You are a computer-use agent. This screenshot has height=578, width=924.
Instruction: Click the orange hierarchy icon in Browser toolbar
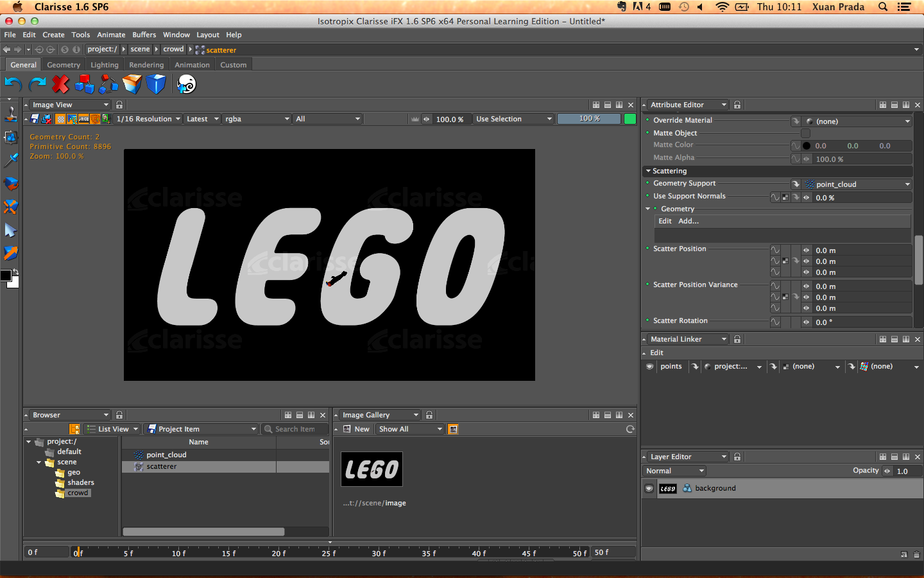[x=74, y=429]
